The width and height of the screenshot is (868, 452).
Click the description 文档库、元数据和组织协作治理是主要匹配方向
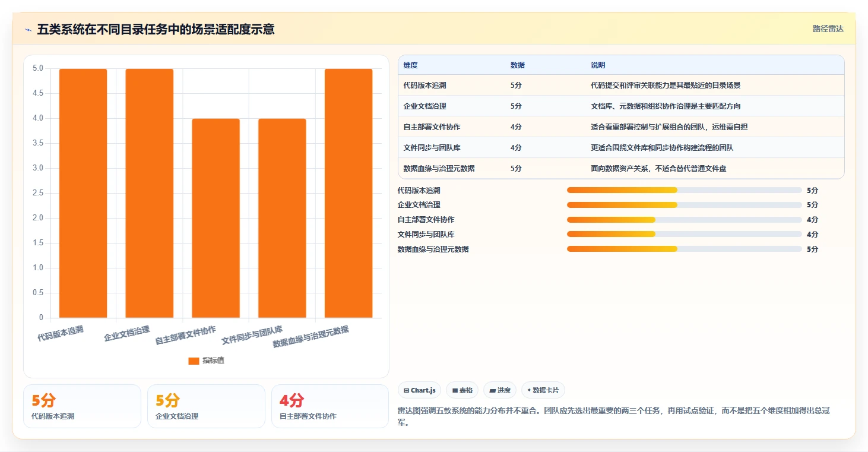tap(666, 106)
